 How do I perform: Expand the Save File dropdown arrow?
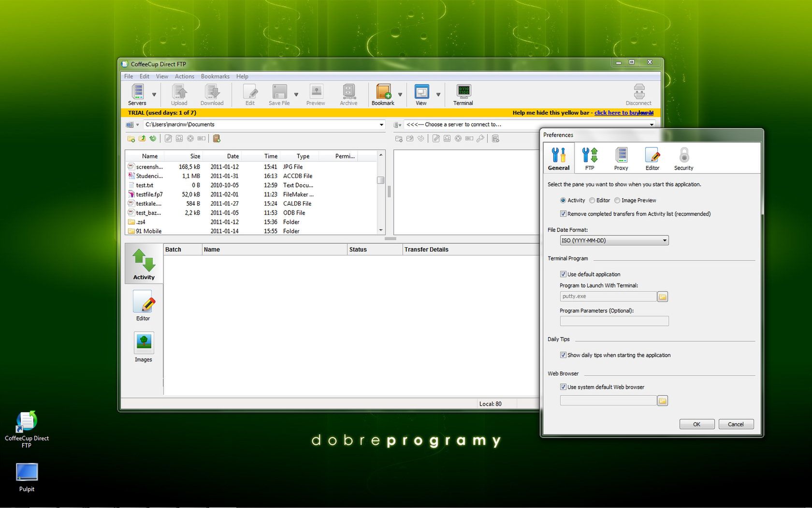pyautogui.click(x=296, y=95)
